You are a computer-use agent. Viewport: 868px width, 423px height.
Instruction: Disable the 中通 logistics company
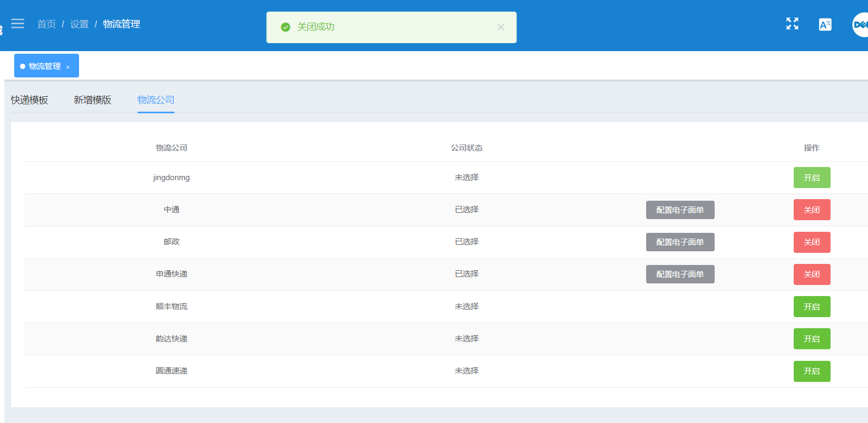pos(812,210)
